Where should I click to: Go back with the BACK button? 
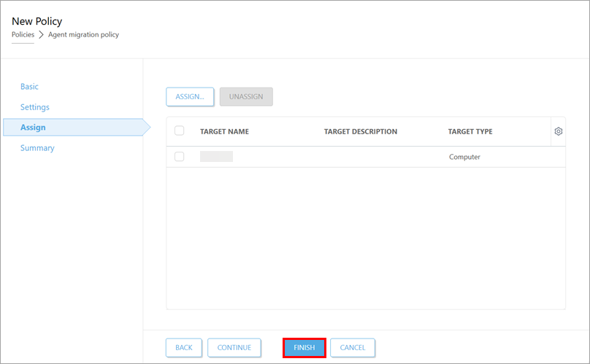pos(184,348)
